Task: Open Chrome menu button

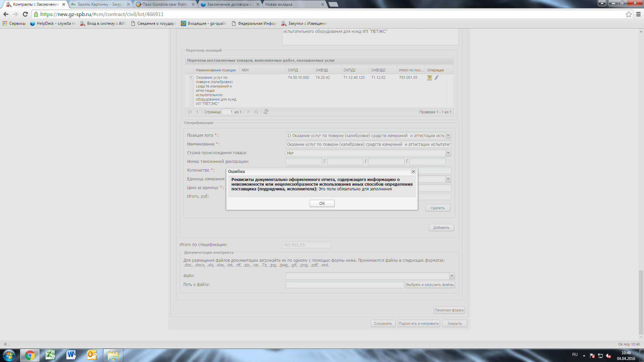Action: click(x=638, y=14)
